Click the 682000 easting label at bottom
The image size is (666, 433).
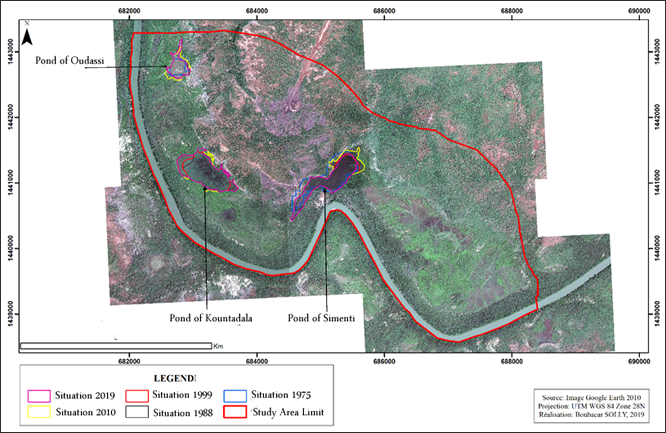point(130,361)
